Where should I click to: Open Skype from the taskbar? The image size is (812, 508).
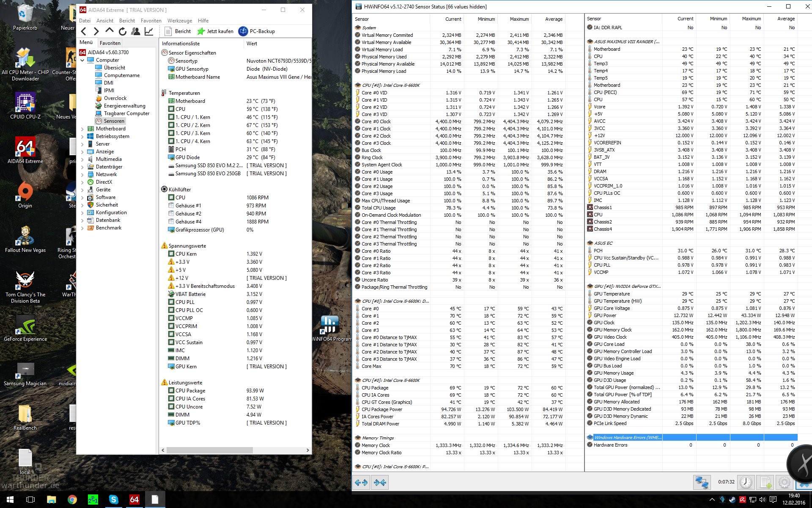point(113,500)
